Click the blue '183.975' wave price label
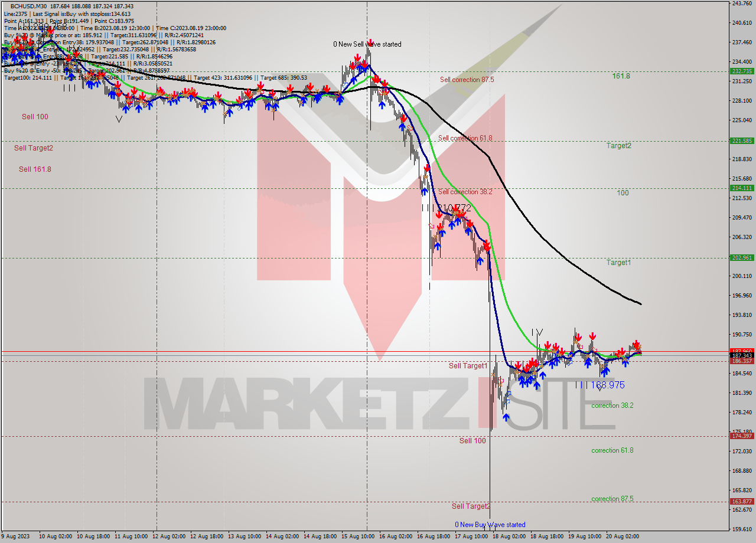Viewport: 756px width, 543px height. coord(607,385)
